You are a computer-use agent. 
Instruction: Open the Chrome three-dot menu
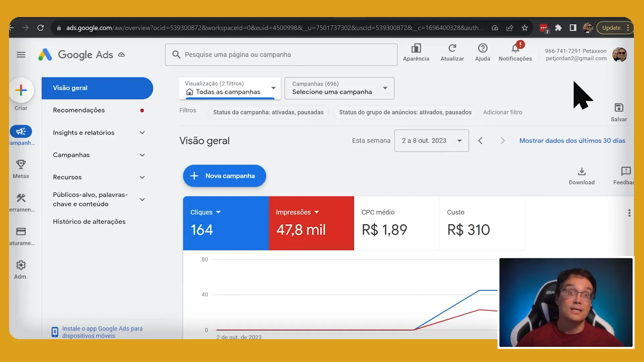pyautogui.click(x=628, y=28)
